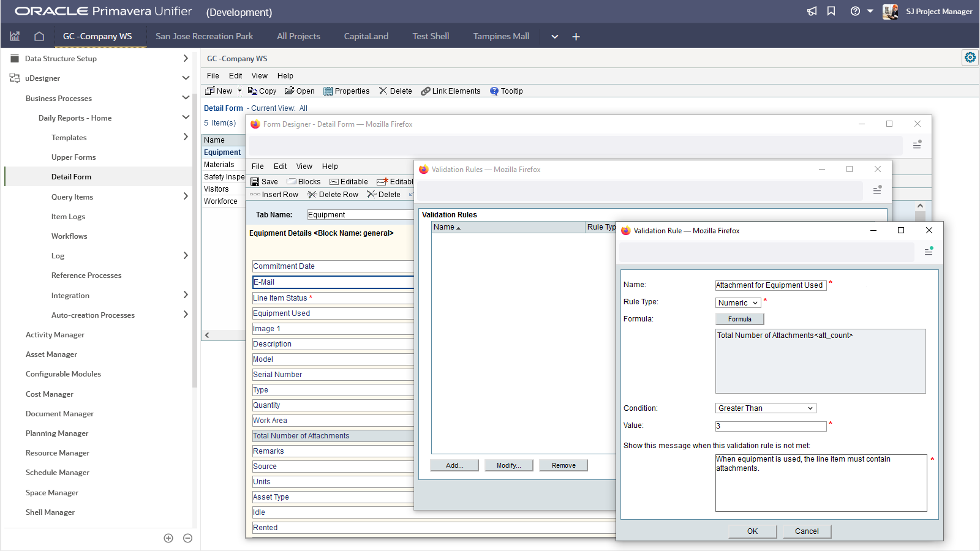Viewport: 980px width, 551px height.
Task: Click Save in Form Designer toolbar
Action: point(264,181)
